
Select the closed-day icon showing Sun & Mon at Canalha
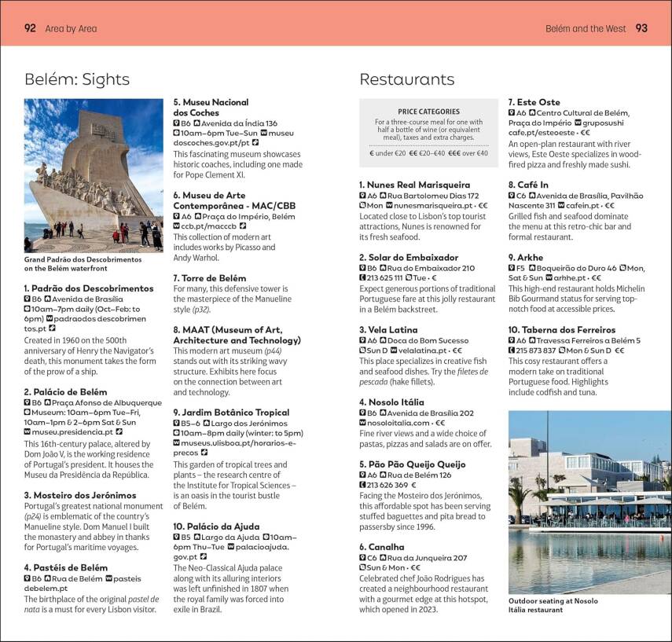point(361,567)
